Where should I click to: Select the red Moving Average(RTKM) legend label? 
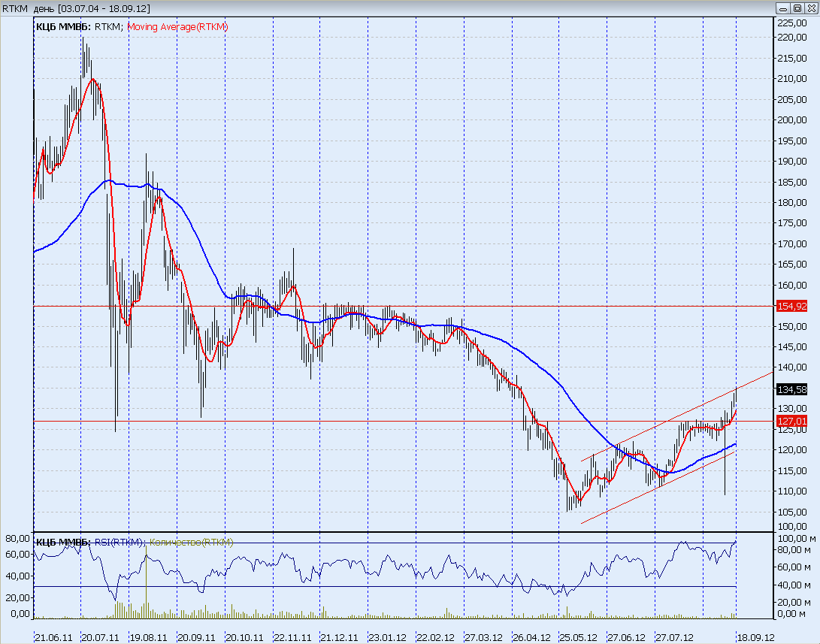pos(178,27)
